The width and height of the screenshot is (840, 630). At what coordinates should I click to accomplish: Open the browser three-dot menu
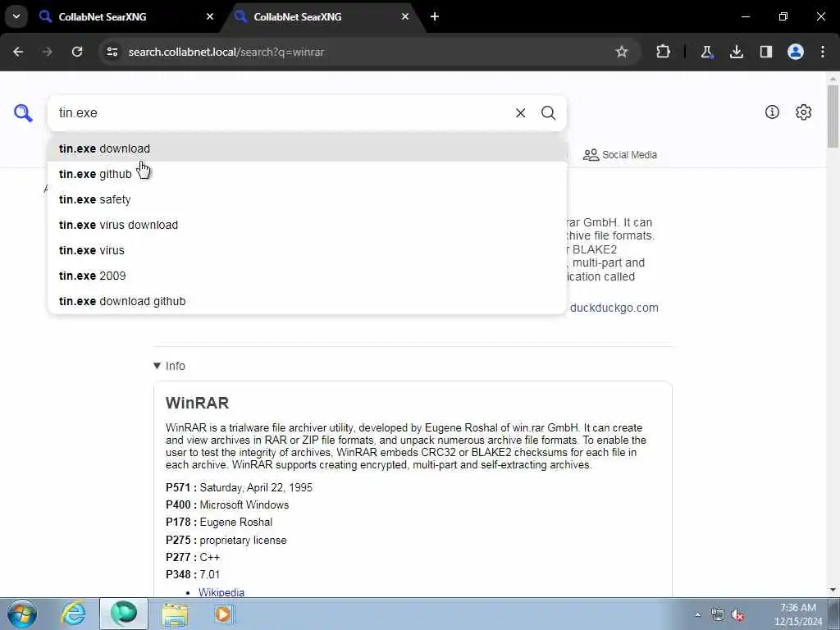tap(823, 52)
